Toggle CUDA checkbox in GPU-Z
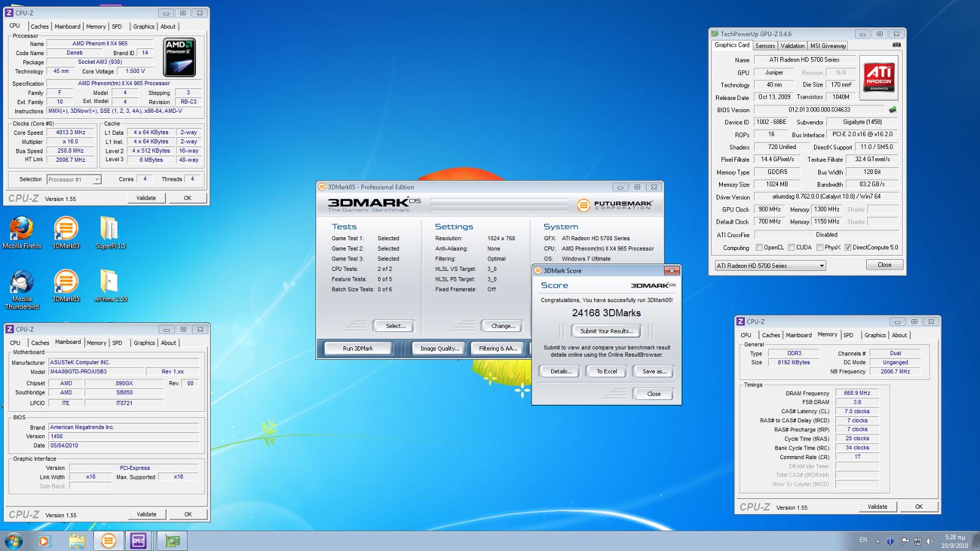The width and height of the screenshot is (980, 551). (791, 248)
